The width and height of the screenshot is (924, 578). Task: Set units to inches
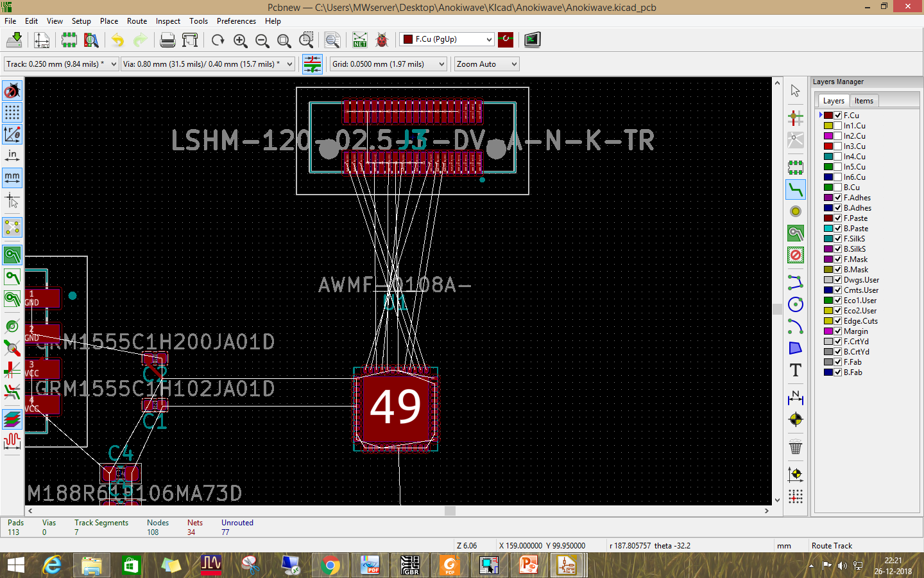[12, 155]
